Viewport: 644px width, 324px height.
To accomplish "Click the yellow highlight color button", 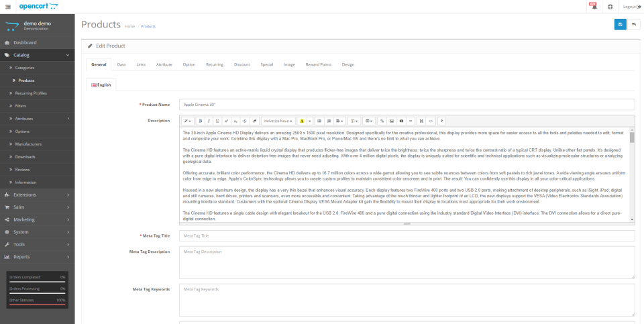I will pyautogui.click(x=302, y=121).
